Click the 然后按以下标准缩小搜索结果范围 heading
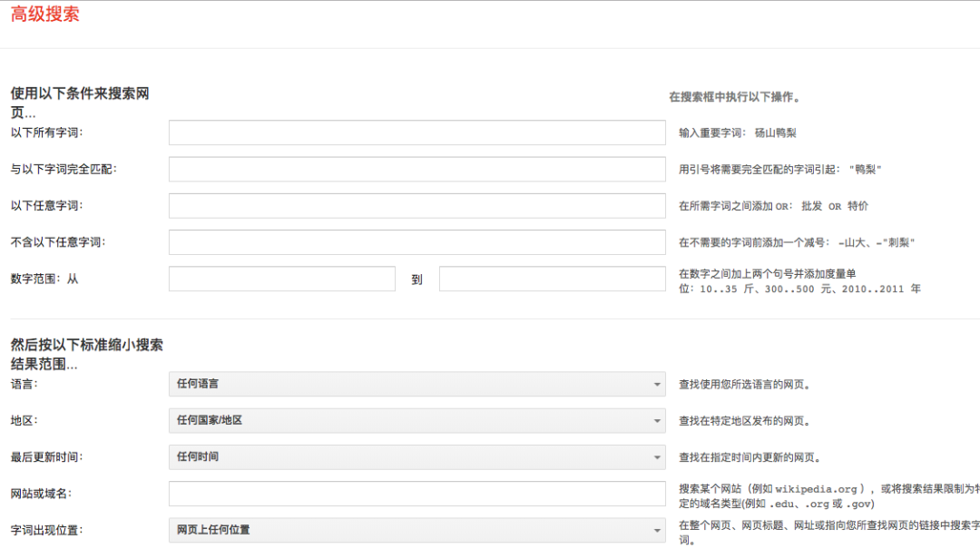Image resolution: width=980 pixels, height=549 pixels. pyautogui.click(x=86, y=355)
